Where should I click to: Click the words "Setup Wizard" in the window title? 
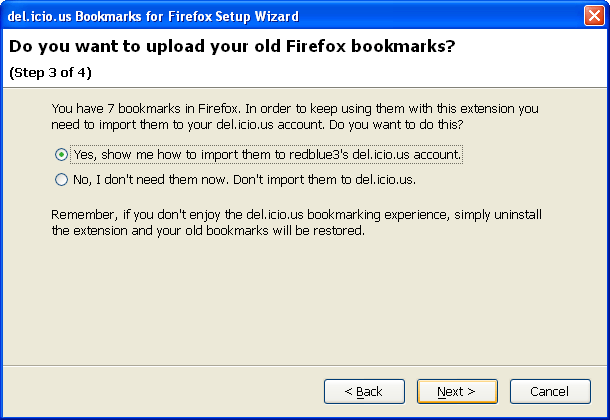pyautogui.click(x=257, y=16)
